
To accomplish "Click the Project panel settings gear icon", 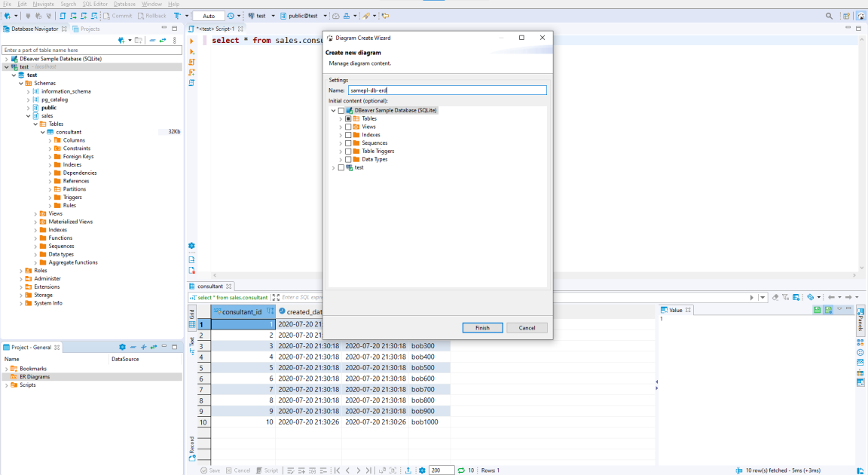I will click(122, 347).
